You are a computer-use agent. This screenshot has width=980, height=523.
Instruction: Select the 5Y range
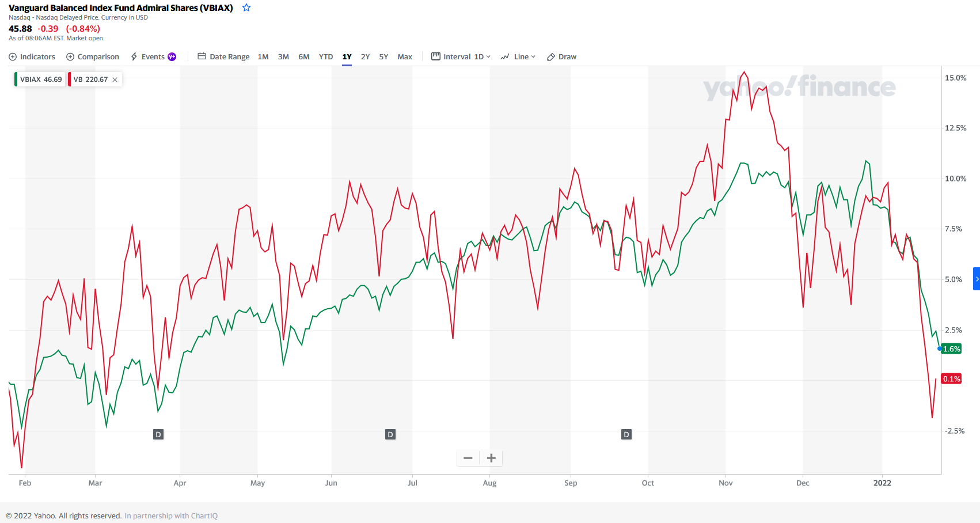(x=383, y=56)
